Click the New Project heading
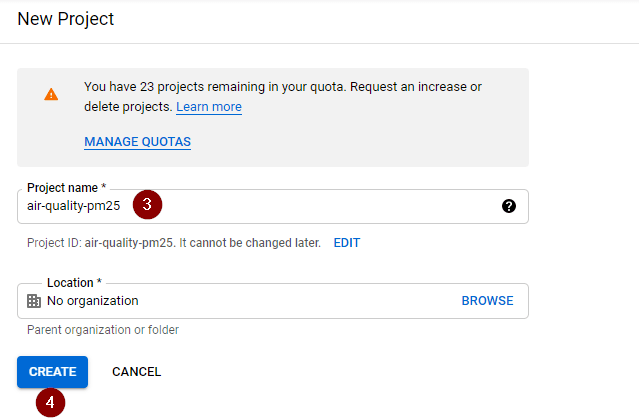The image size is (639, 418). point(66,19)
